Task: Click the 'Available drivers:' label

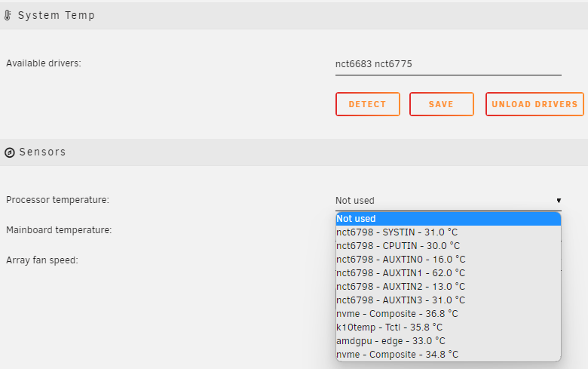Action: [44, 63]
